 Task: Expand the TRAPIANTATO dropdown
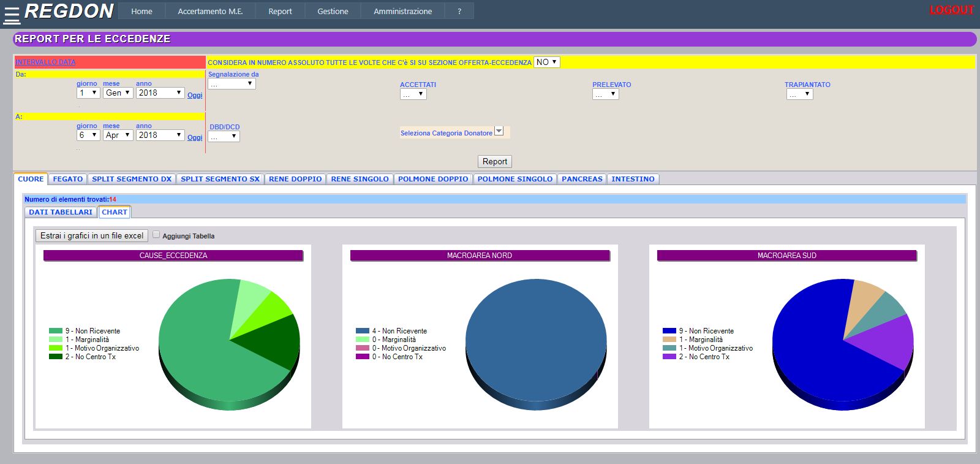(799, 94)
